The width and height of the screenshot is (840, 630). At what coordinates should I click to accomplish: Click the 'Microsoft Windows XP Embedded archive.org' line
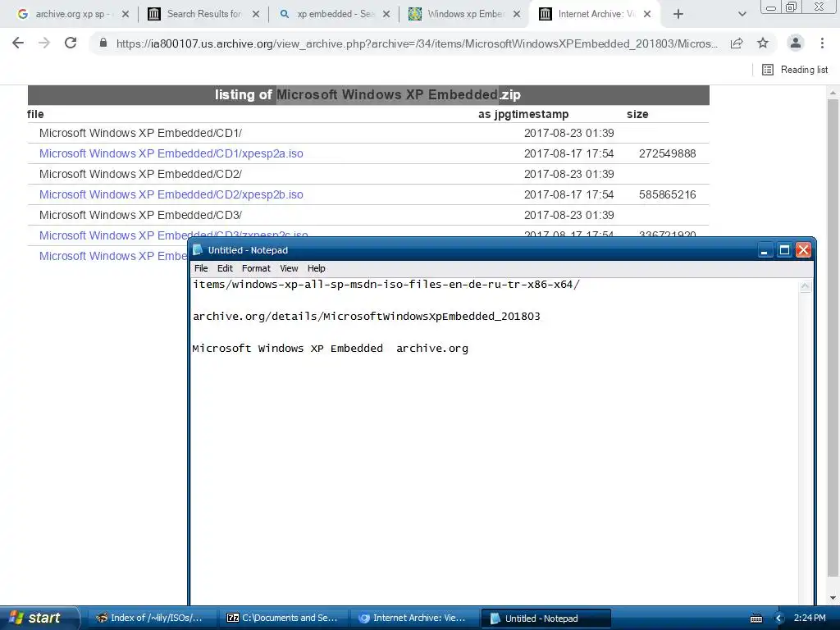[330, 349]
